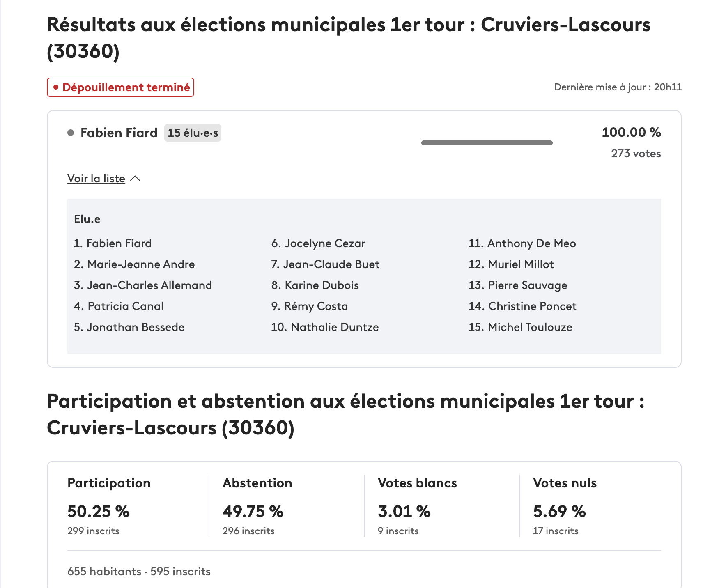
Task: Select elected member Michel Toulouze
Action: pos(520,327)
